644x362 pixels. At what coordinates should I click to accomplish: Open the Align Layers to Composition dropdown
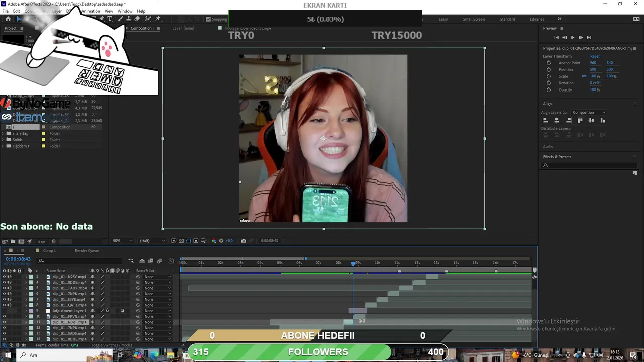589,112
